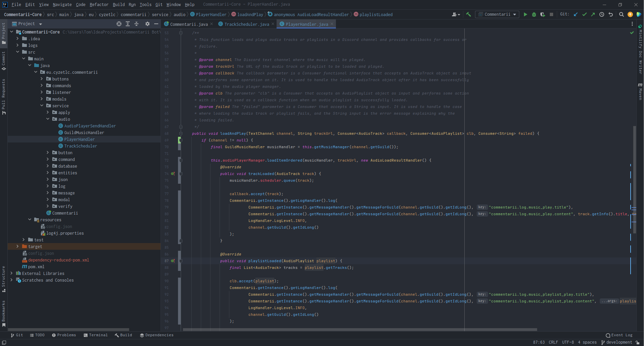
Task: Open the Event Log
Action: pyautogui.click(x=619, y=335)
